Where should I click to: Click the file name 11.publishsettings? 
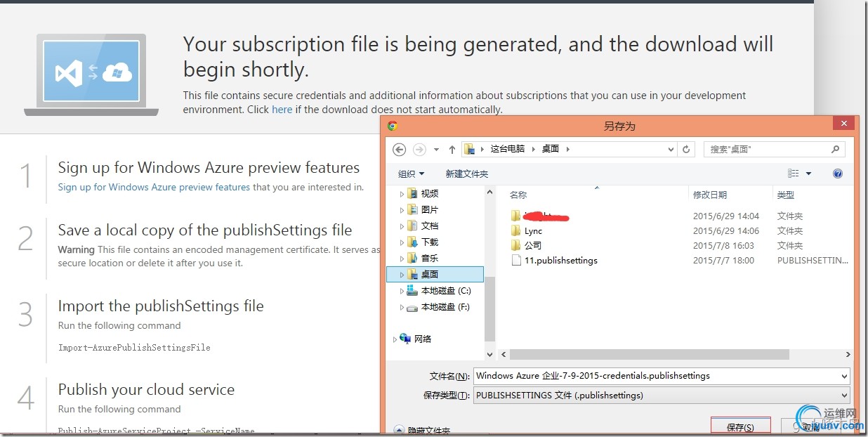click(x=561, y=260)
